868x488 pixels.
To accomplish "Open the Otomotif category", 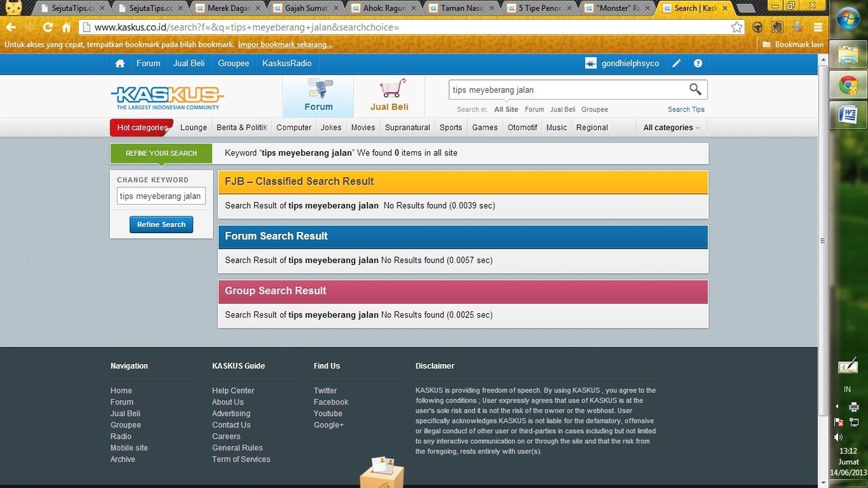I will tap(522, 127).
